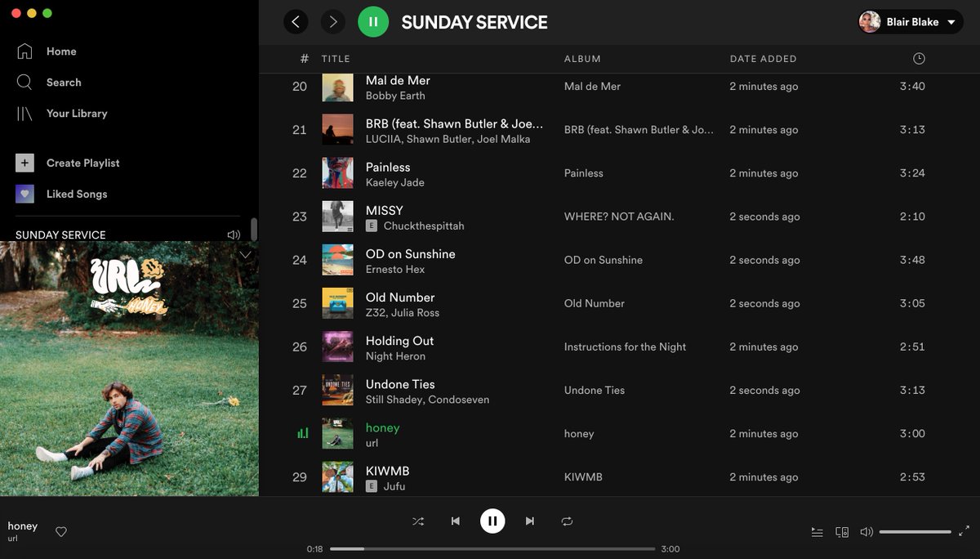Viewport: 980px width, 559px height.
Task: Select the OD on Sunshine track title
Action: (x=411, y=253)
